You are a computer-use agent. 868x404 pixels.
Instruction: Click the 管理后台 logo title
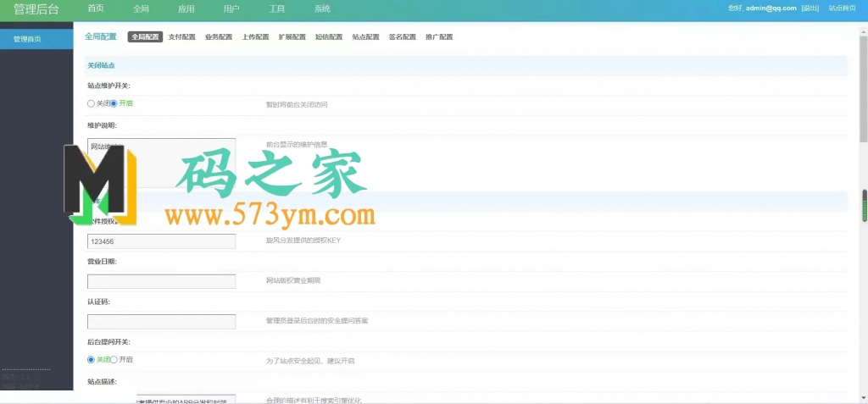36,8
